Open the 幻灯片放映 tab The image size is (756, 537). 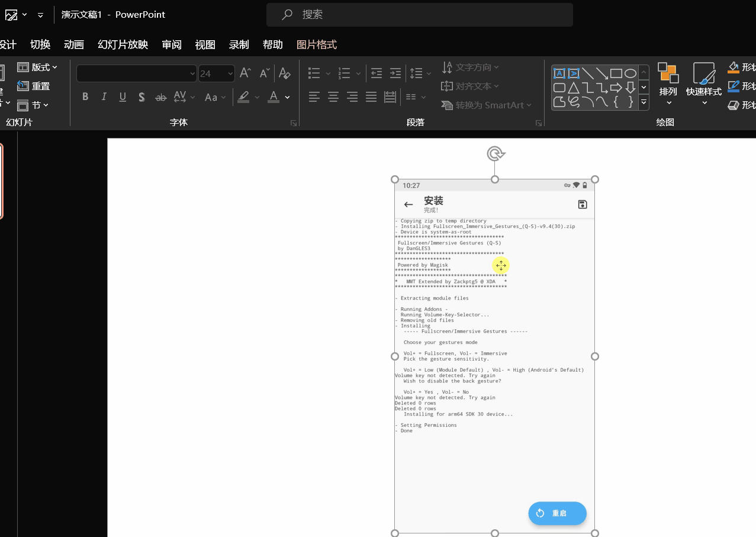click(x=123, y=44)
